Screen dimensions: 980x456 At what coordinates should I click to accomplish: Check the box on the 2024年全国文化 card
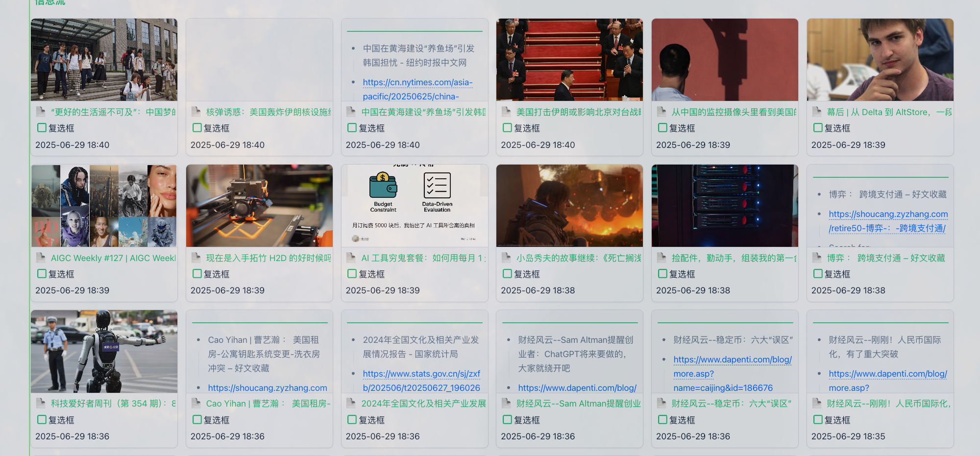pos(352,420)
